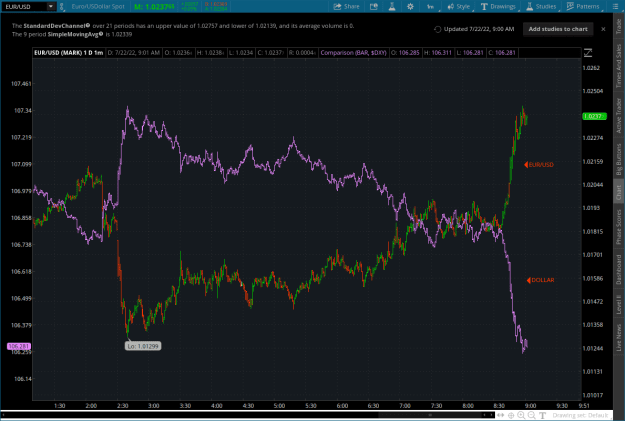Screen dimensions: 625x421
Task: Refresh the Updated 7/22/22 summary icon
Action: pos(437,29)
